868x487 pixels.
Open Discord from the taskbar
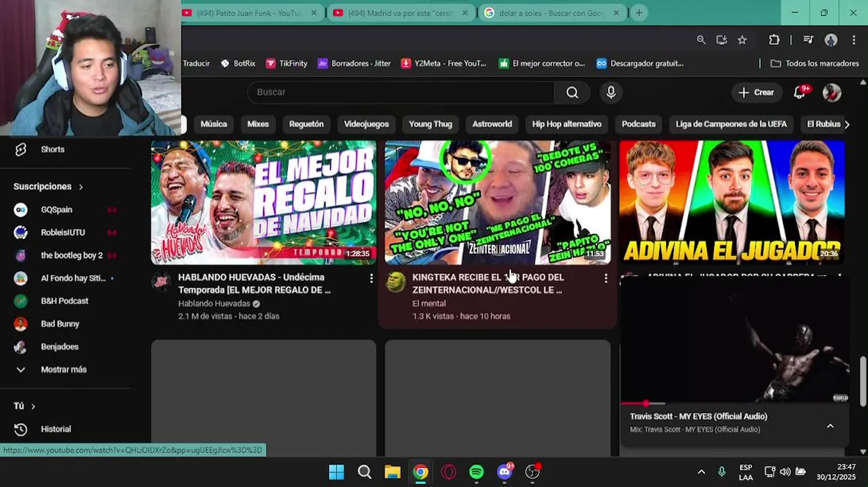pos(505,471)
